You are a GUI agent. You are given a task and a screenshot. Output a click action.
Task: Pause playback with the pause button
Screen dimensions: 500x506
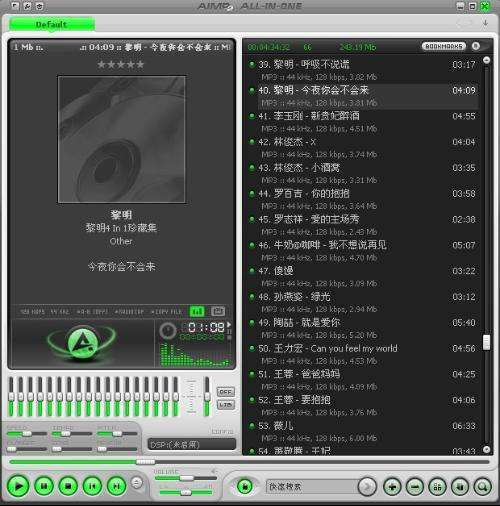coord(44,486)
